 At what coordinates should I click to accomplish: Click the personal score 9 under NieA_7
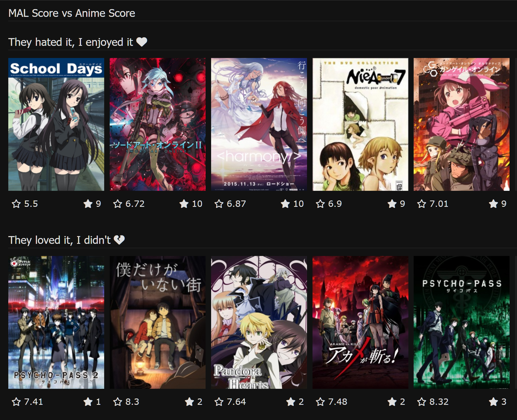coord(403,204)
